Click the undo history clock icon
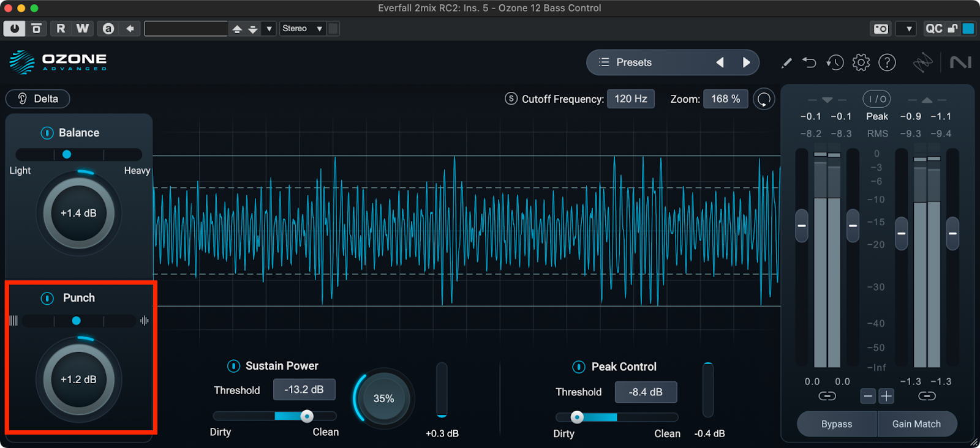This screenshot has width=980, height=448. (835, 62)
